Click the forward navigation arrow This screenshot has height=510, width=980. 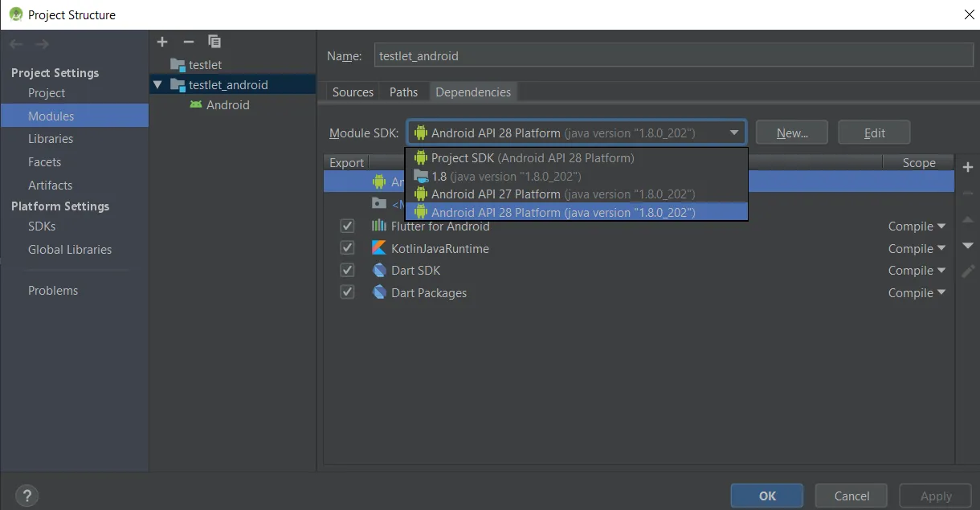pos(43,44)
